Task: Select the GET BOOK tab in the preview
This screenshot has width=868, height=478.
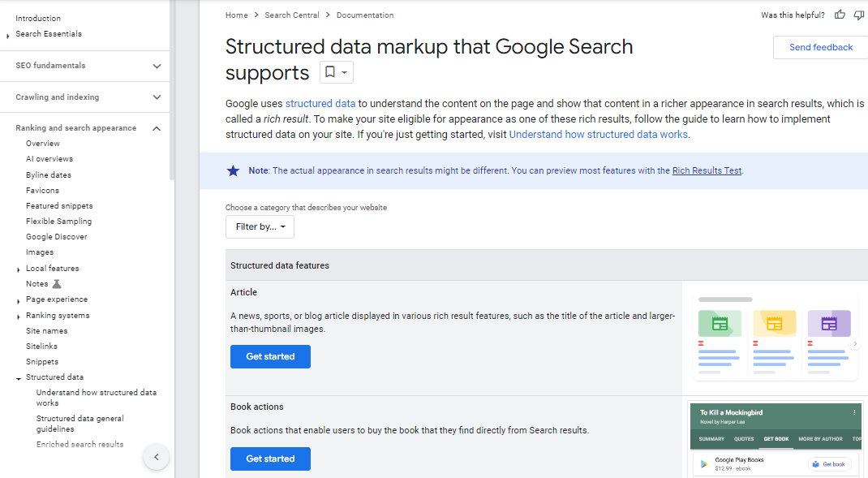Action: click(776, 439)
